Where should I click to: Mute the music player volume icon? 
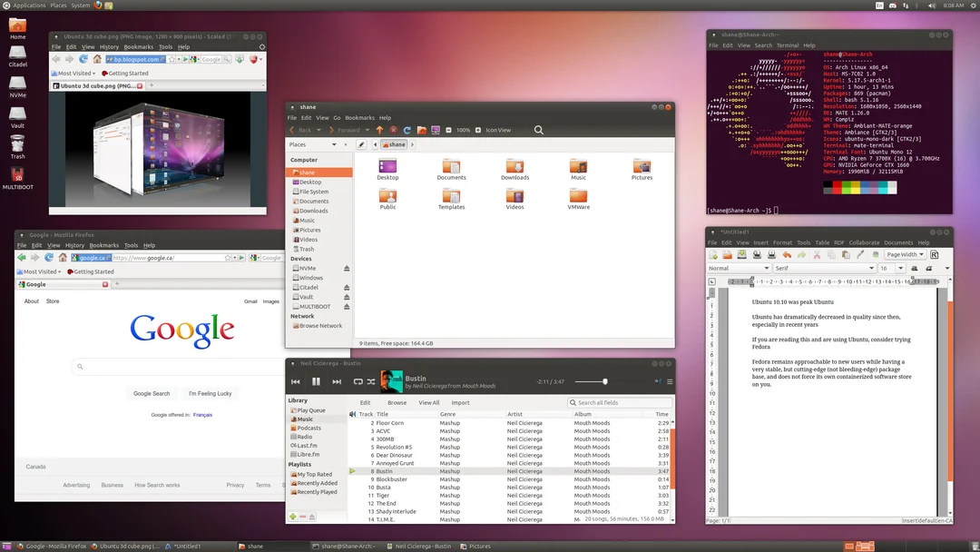657,381
